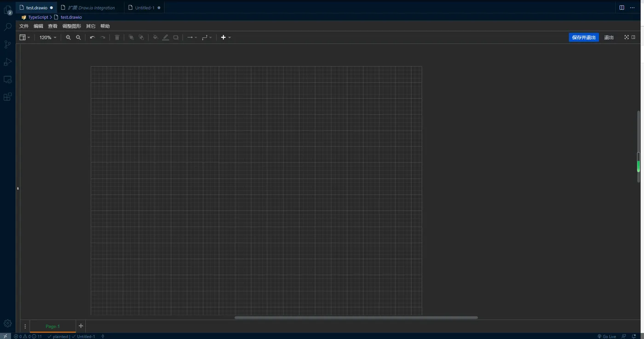
Task: Split the editor to the right
Action: 621,7
